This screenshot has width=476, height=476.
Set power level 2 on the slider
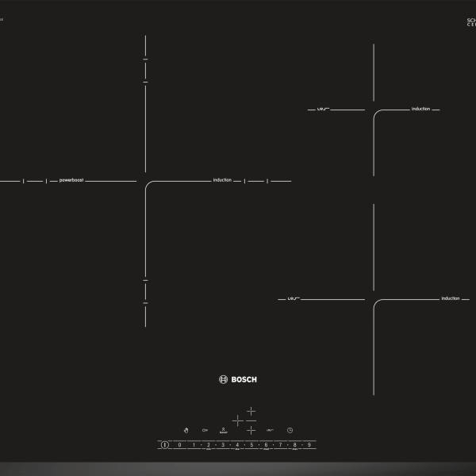[x=208, y=445]
